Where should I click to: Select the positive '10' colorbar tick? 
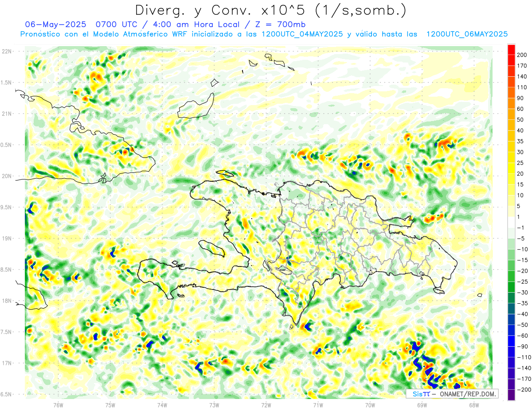point(520,195)
